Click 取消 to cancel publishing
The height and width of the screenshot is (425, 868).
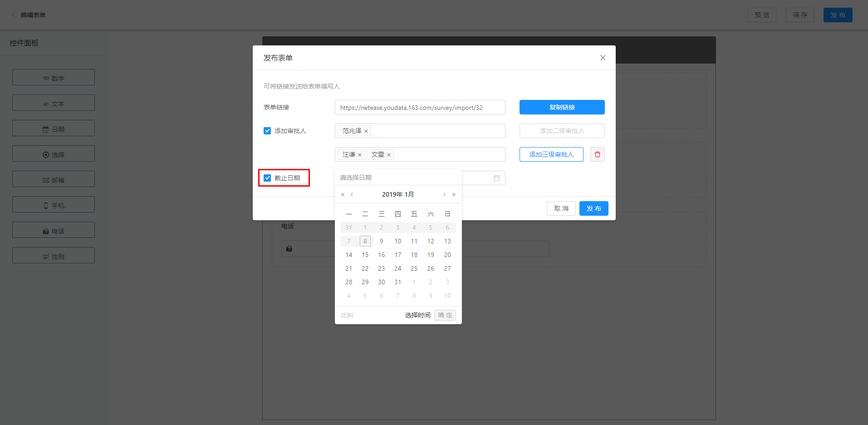[x=561, y=208]
